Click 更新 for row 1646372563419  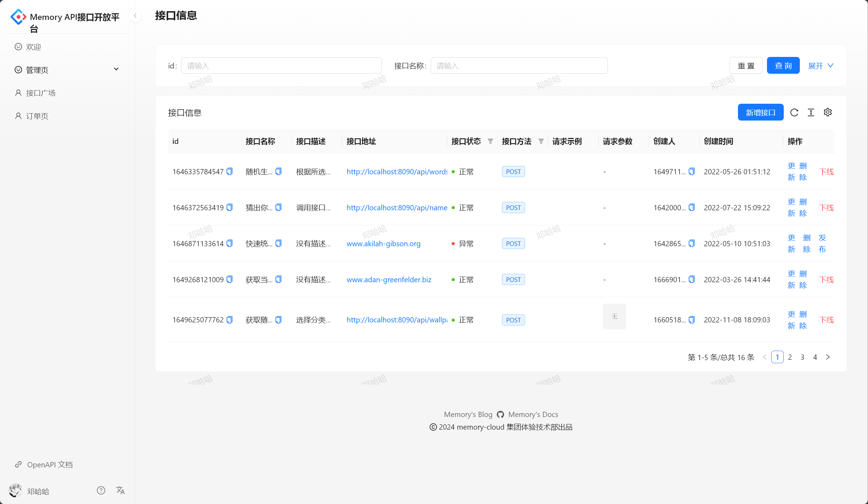[x=791, y=207]
